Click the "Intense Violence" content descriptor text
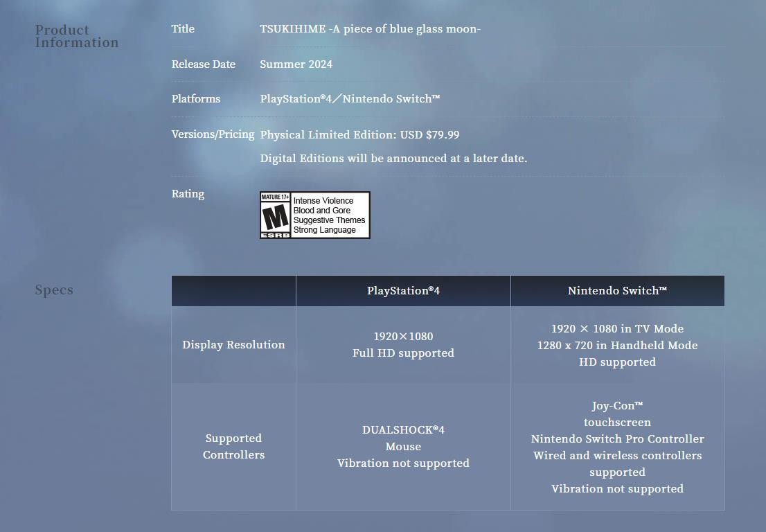This screenshot has height=532, width=766. pyautogui.click(x=323, y=201)
